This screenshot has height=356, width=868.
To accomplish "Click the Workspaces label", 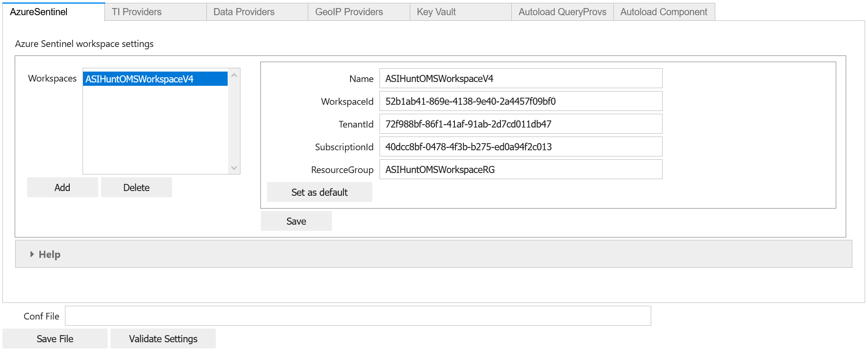I will [52, 78].
